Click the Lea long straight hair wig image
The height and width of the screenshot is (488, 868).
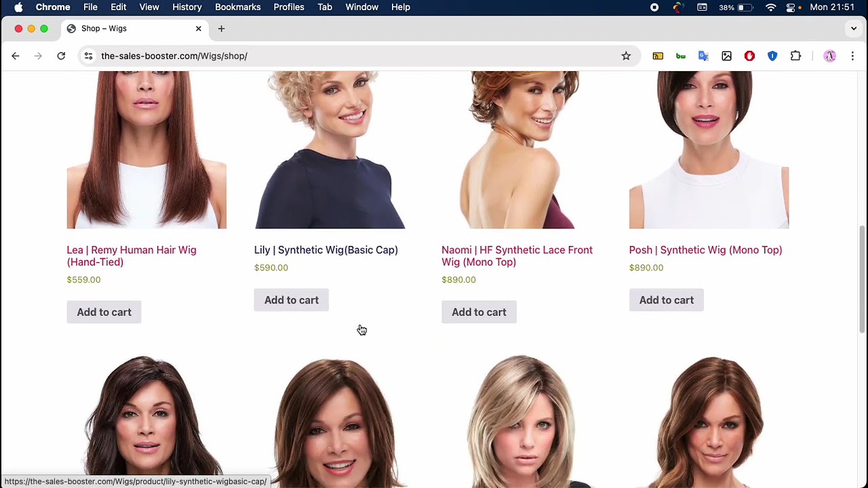coord(146,150)
